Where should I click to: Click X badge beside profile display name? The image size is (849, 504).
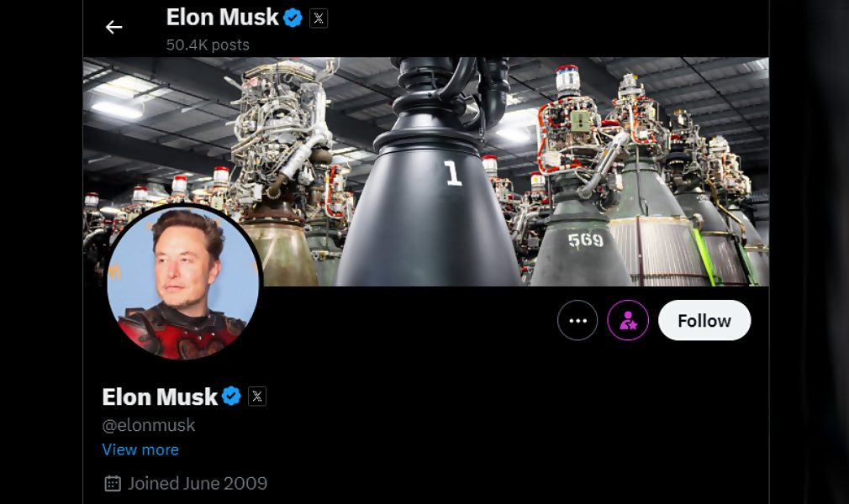[257, 396]
